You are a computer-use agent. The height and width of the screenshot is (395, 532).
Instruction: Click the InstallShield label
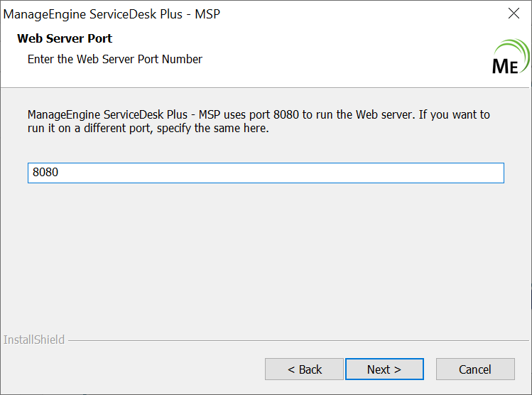pyautogui.click(x=34, y=340)
